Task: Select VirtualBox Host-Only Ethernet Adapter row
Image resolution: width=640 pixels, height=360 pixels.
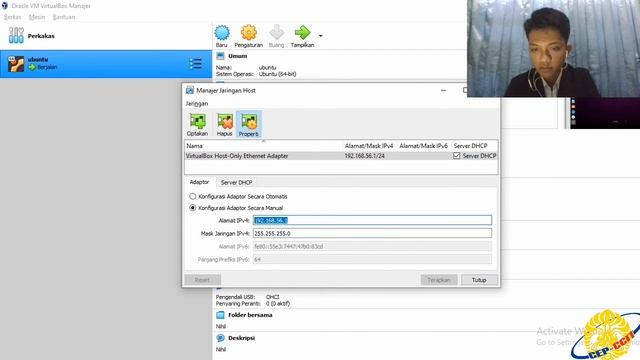Action: click(x=341, y=156)
